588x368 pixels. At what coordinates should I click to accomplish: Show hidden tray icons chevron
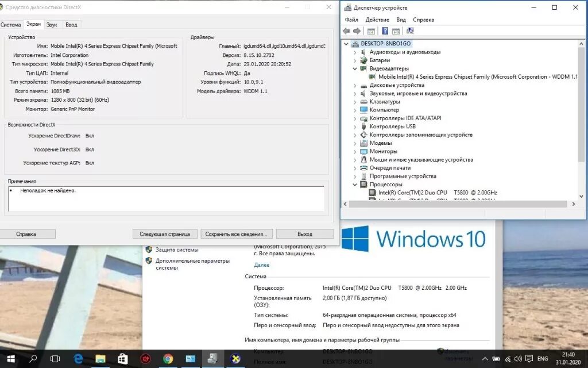click(485, 359)
